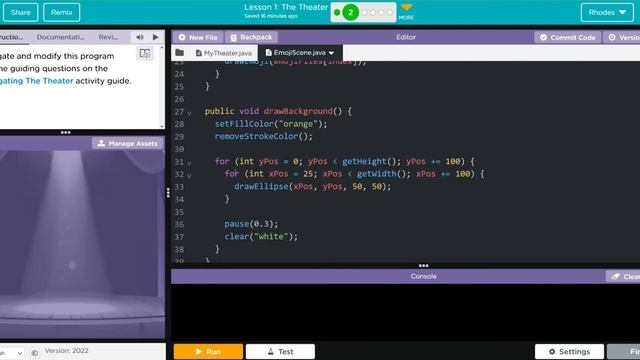640x360 pixels.
Task: Click the removeStrokeColor() line
Action: pos(264,136)
